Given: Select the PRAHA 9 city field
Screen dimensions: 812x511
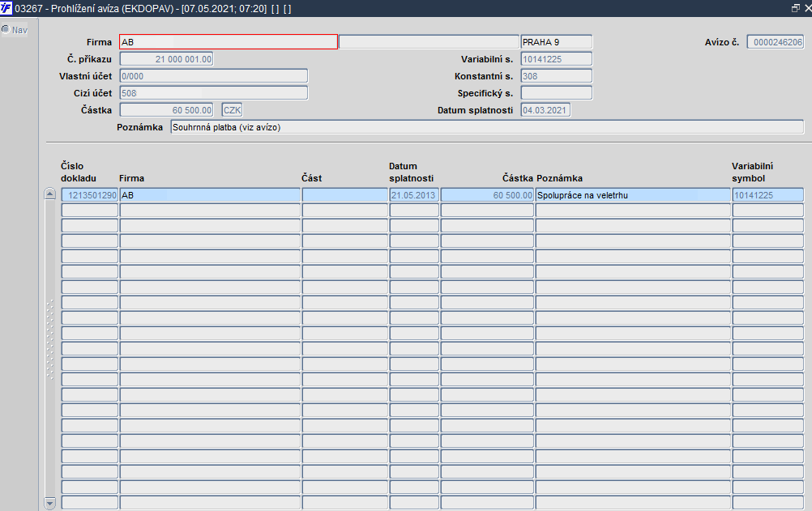Looking at the screenshot, I should (556, 42).
